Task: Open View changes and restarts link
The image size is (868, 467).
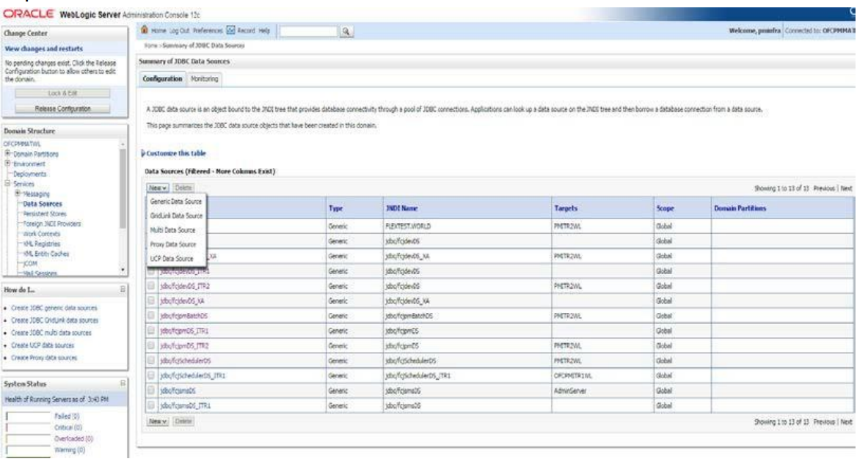Action: click(44, 48)
